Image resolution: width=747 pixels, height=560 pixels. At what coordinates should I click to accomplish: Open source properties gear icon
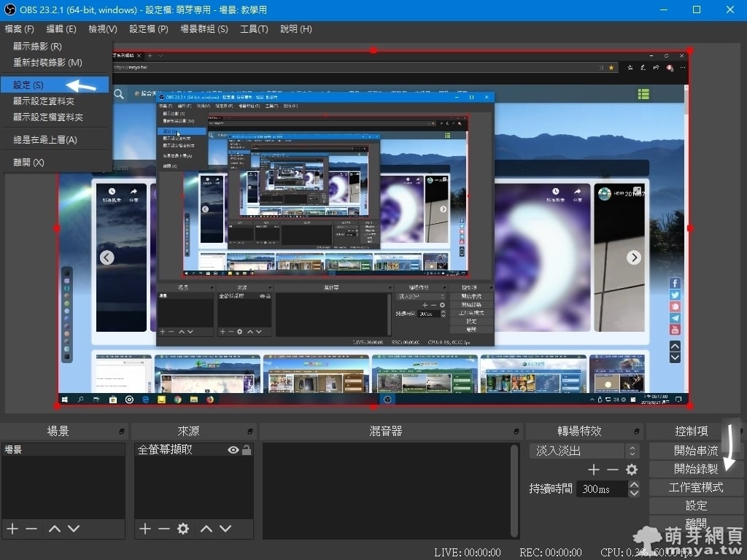(x=183, y=529)
